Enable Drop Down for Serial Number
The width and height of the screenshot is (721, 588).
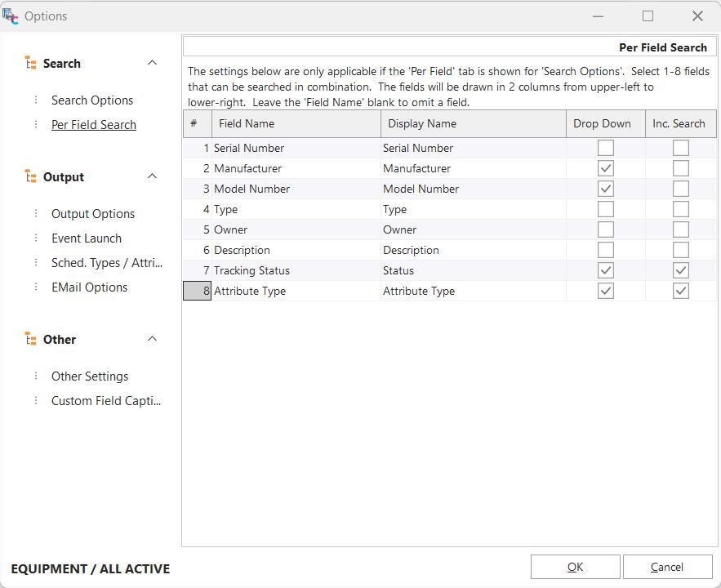click(x=605, y=148)
